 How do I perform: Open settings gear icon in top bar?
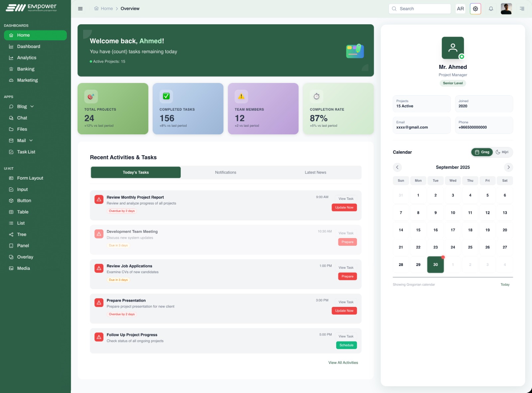tap(475, 9)
